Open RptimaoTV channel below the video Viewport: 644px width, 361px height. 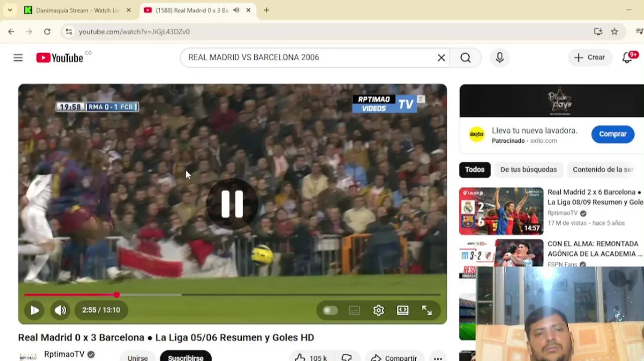click(64, 354)
